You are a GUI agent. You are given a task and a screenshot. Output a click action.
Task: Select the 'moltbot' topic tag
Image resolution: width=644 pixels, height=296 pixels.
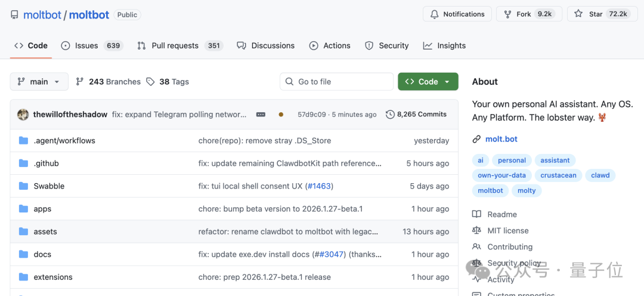pos(490,191)
